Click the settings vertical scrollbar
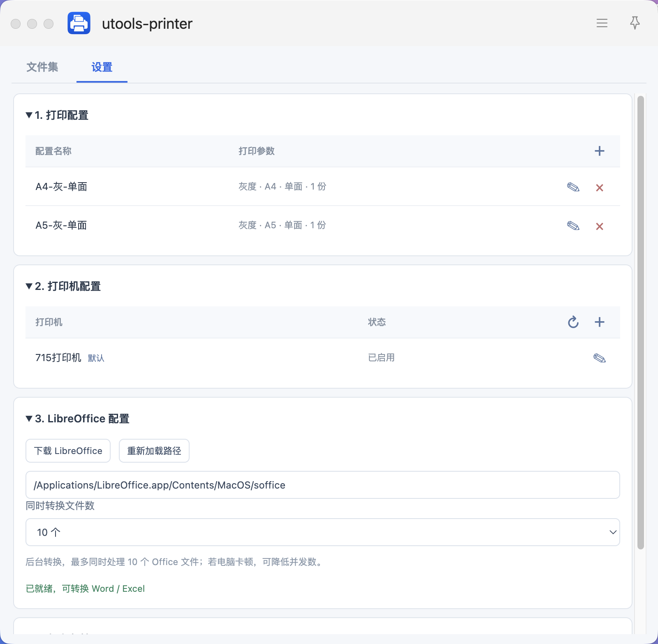658x644 pixels. click(641, 322)
